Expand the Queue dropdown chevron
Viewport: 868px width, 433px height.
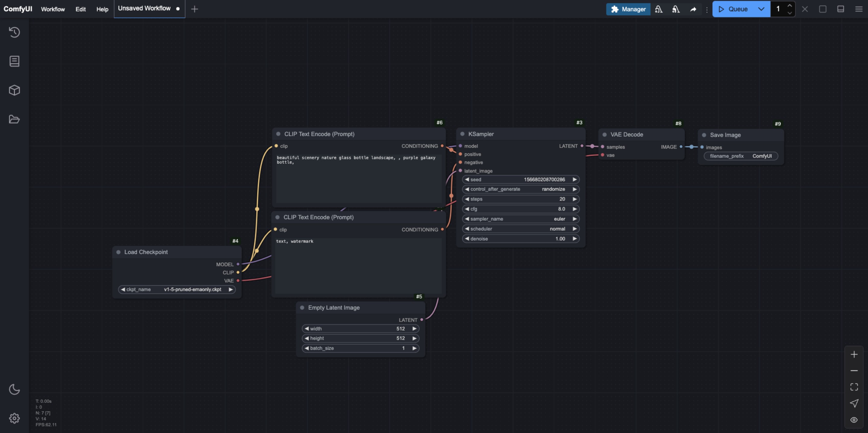pos(761,9)
